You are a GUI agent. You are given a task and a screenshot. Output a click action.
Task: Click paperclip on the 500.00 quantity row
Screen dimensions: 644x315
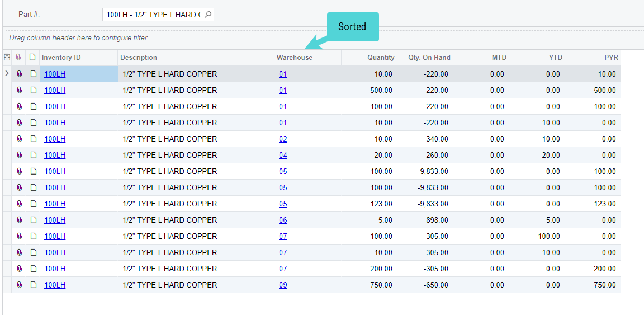click(20, 90)
